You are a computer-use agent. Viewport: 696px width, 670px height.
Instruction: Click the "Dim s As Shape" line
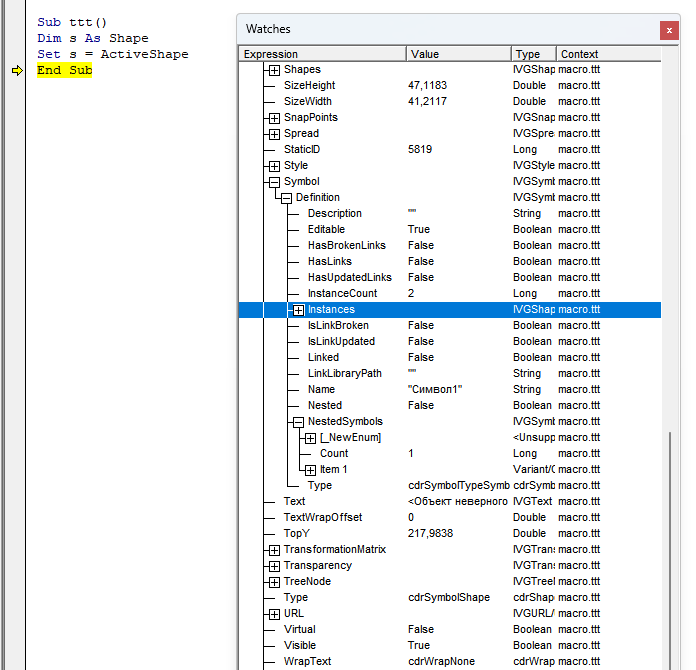93,38
